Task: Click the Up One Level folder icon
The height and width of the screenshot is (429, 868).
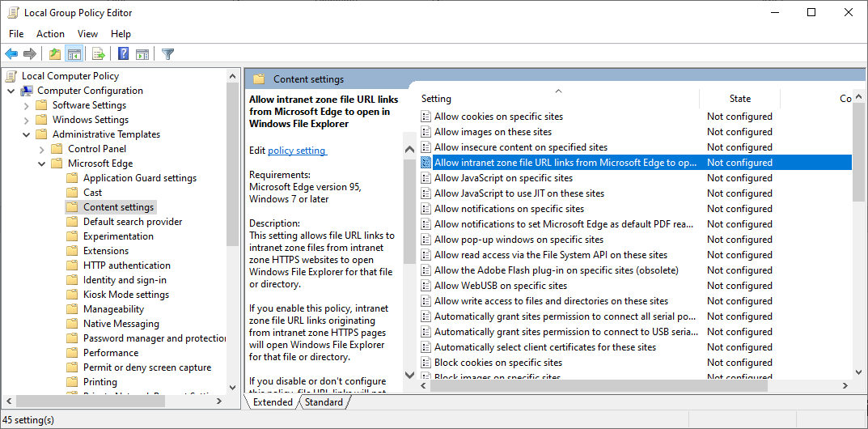Action: pos(54,54)
